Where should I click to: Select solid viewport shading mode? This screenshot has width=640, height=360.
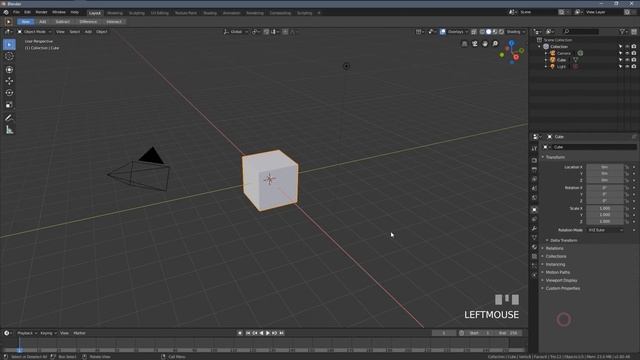[x=489, y=31]
